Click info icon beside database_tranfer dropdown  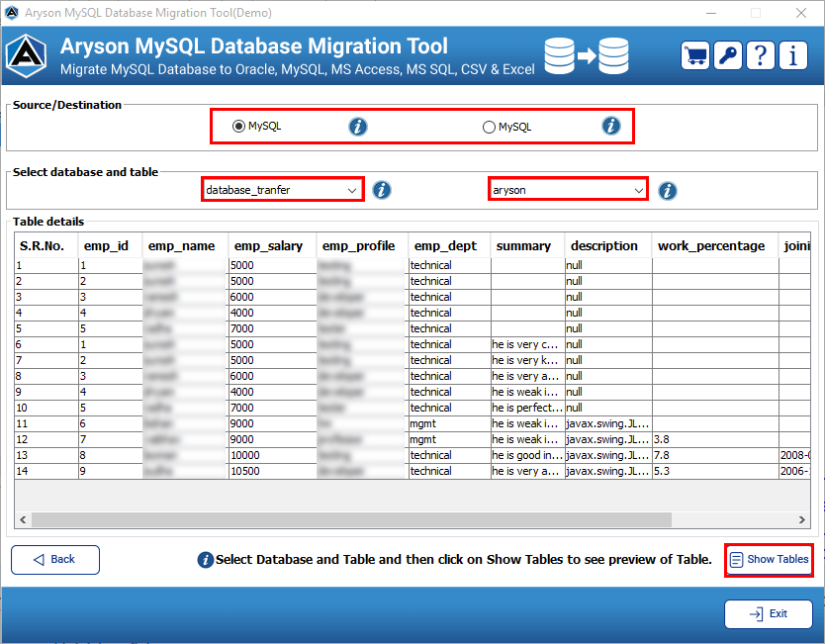[382, 190]
